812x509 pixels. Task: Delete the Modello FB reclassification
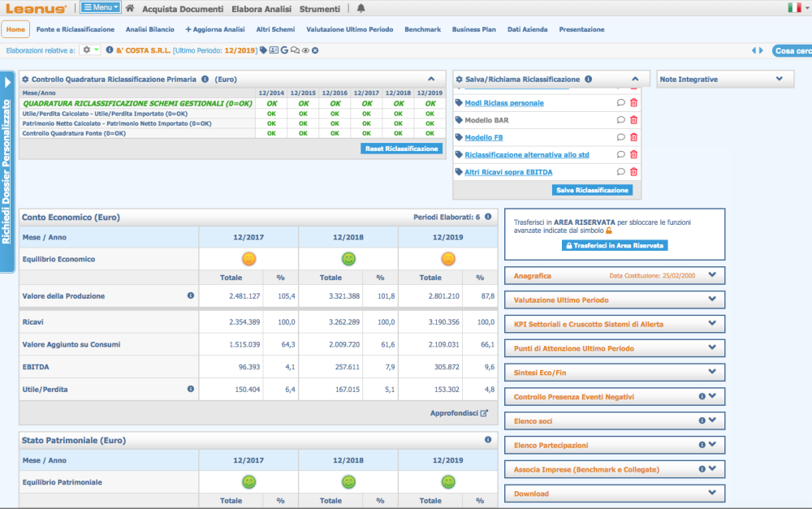click(634, 137)
